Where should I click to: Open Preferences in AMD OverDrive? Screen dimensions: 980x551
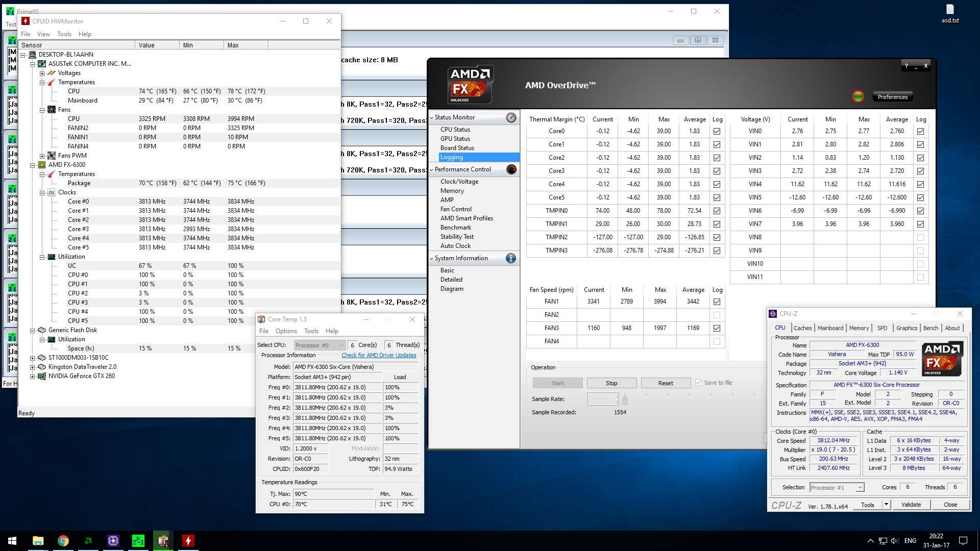click(x=892, y=97)
